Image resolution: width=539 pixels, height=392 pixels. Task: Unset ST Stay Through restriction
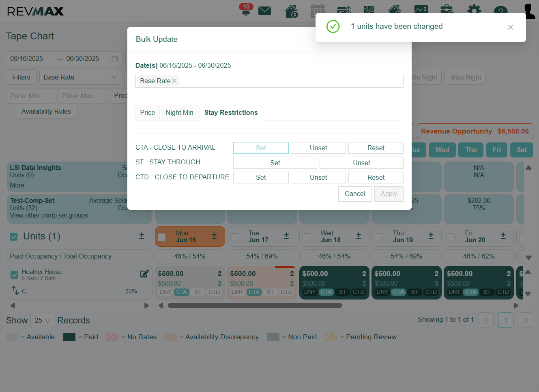pos(361,163)
